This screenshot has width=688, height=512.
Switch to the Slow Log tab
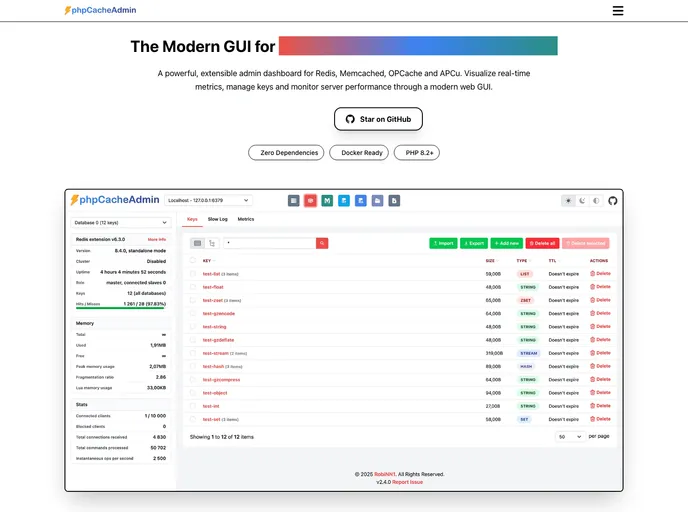(x=218, y=219)
